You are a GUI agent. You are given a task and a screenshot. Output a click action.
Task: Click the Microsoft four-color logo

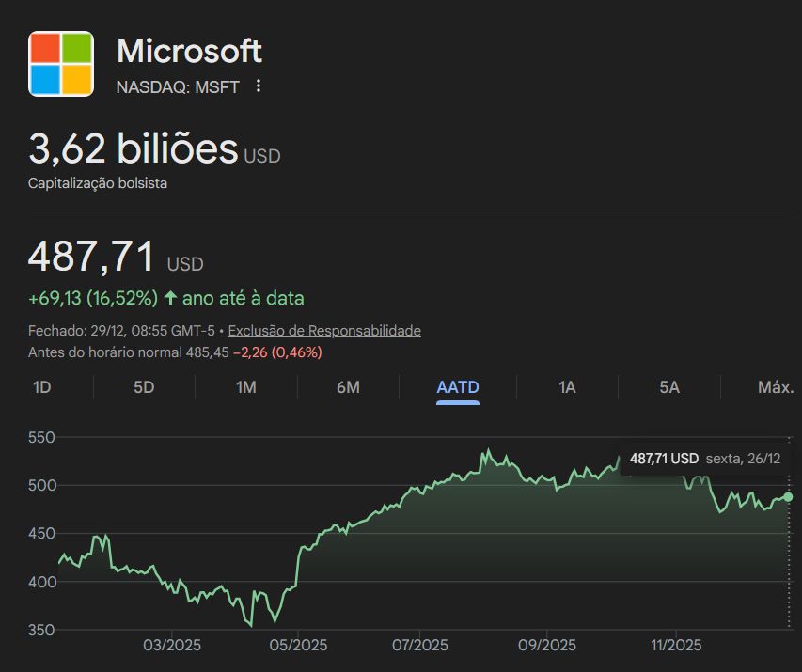point(61,64)
